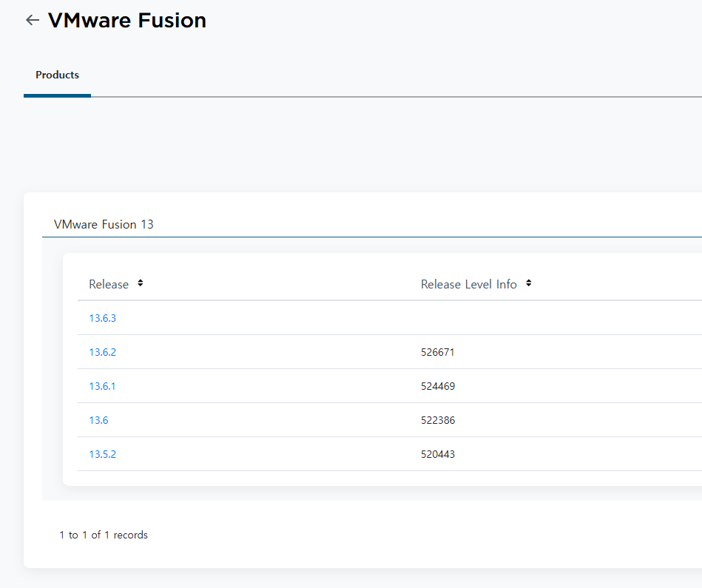Sort by Release Level Info arrows
Image resolution: width=702 pixels, height=588 pixels.
pyautogui.click(x=528, y=283)
